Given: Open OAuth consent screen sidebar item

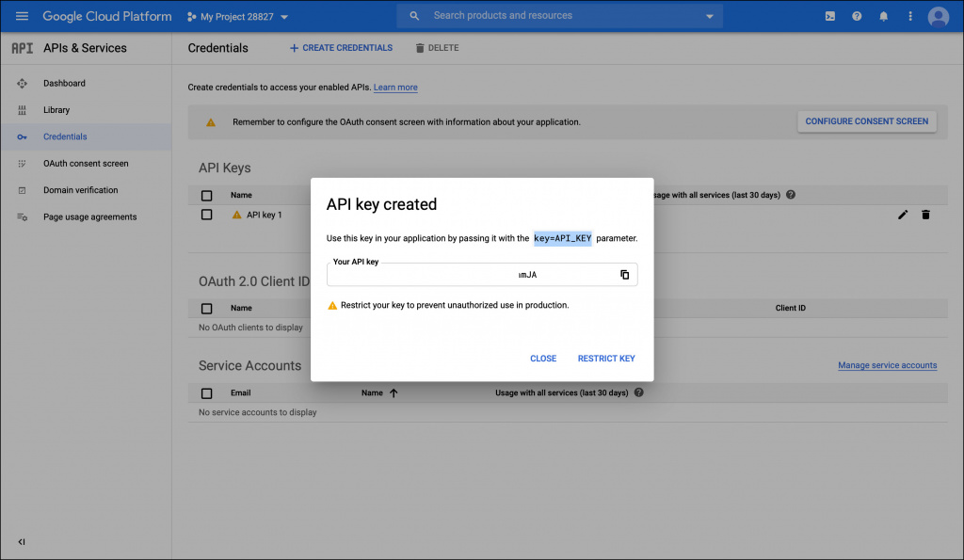Looking at the screenshot, I should point(86,164).
